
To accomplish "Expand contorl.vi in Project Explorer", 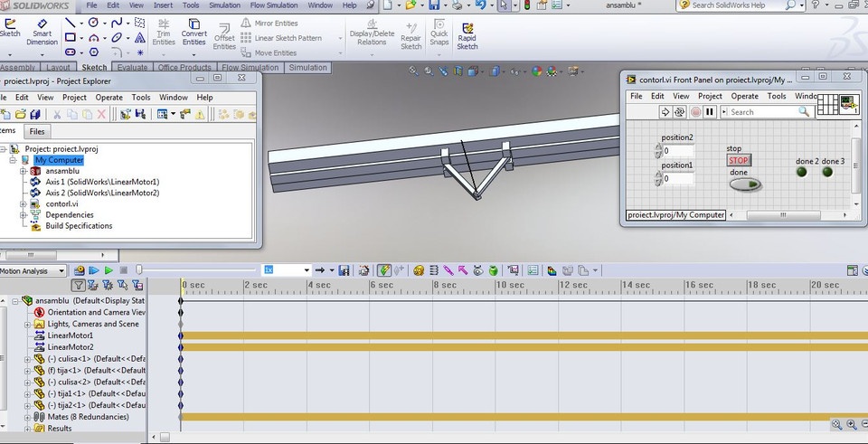I will [24, 203].
